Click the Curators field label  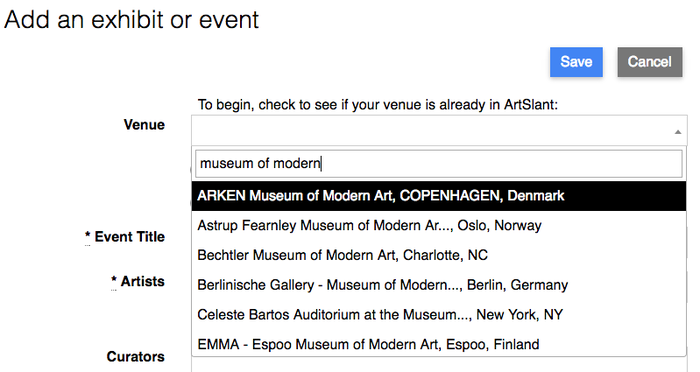[136, 356]
